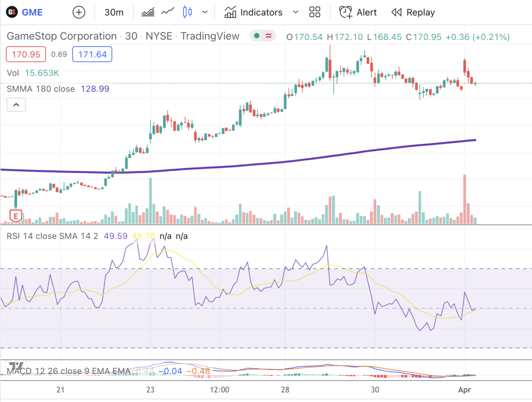Click the open value O170.54
This screenshot has width=532, height=402.
(x=304, y=37)
